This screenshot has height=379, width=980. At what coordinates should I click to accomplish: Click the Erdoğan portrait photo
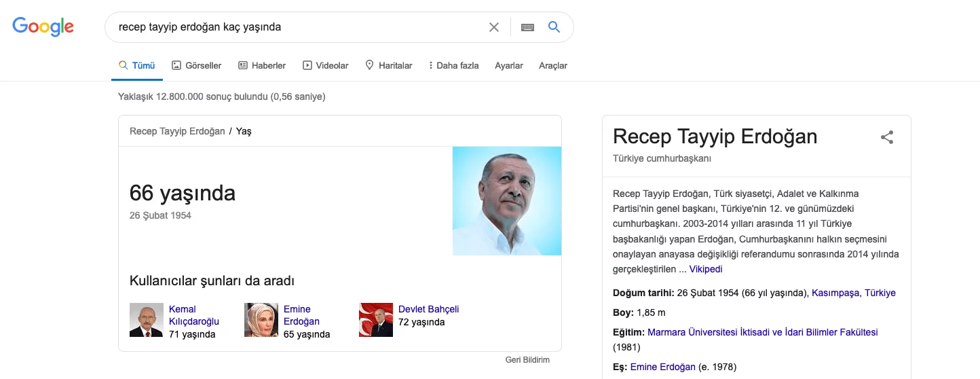[x=507, y=201]
